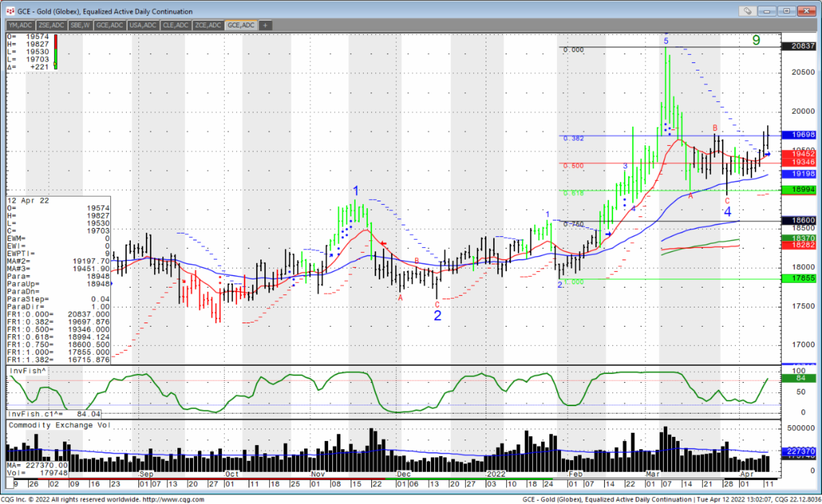Click the small box at time axis start
822x504 pixels.
click(10, 483)
